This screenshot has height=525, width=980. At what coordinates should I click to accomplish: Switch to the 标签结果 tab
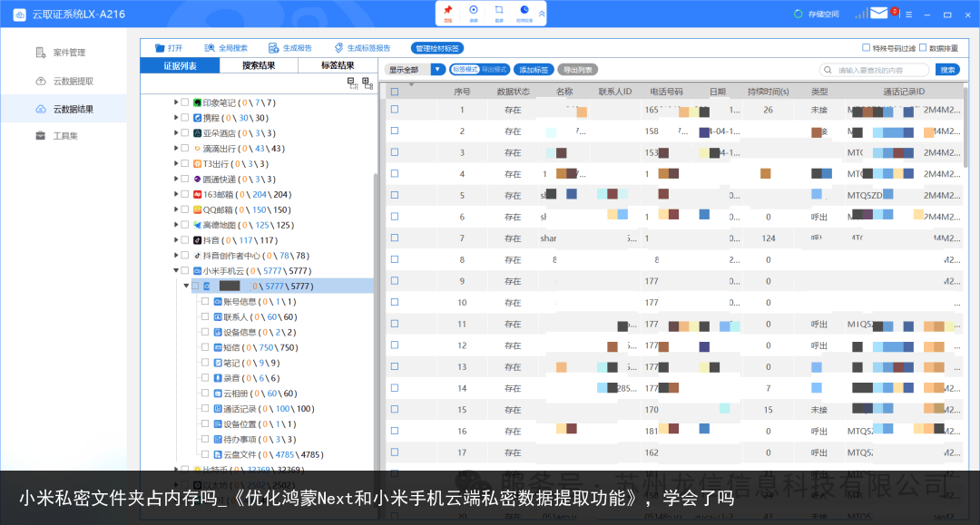(x=338, y=65)
